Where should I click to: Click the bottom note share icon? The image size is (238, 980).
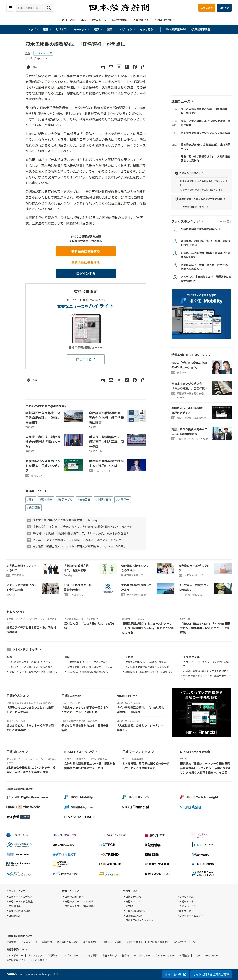119,380
